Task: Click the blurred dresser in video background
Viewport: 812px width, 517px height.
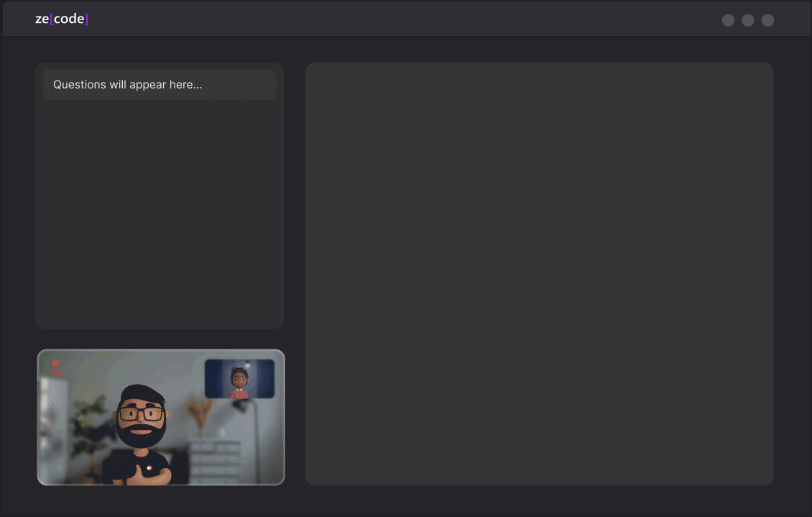Action: tap(214, 460)
